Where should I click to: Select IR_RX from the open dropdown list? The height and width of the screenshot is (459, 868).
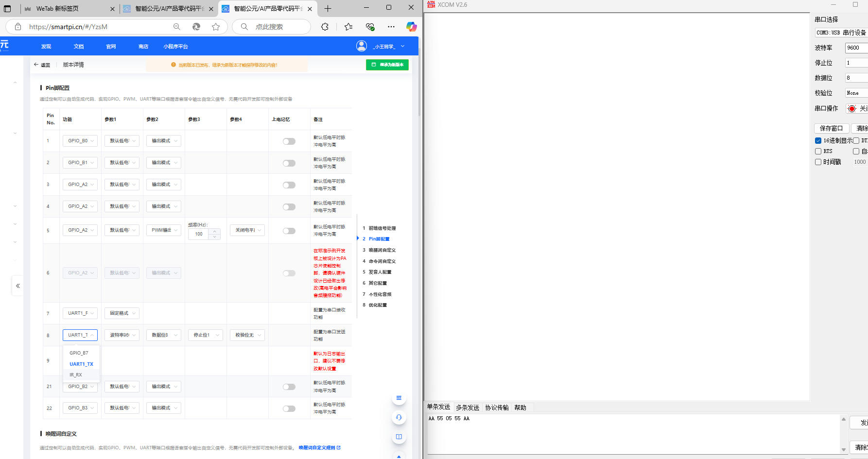[76, 375]
